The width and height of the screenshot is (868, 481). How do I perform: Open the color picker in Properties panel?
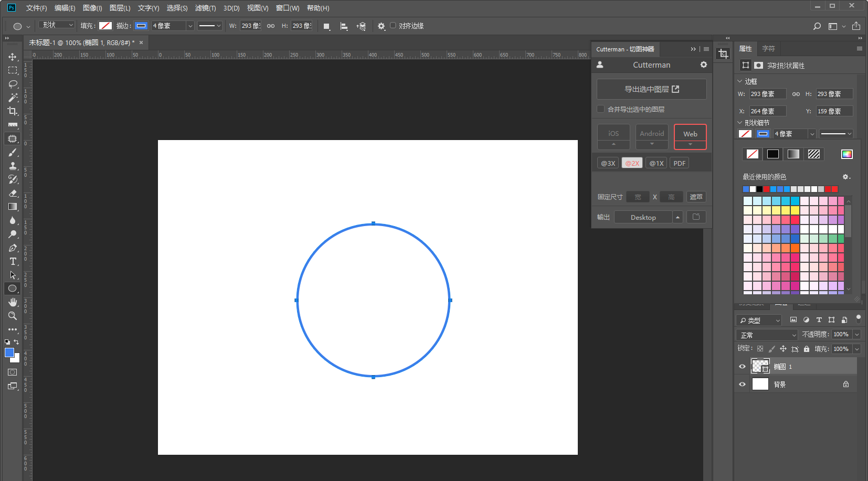tap(846, 154)
